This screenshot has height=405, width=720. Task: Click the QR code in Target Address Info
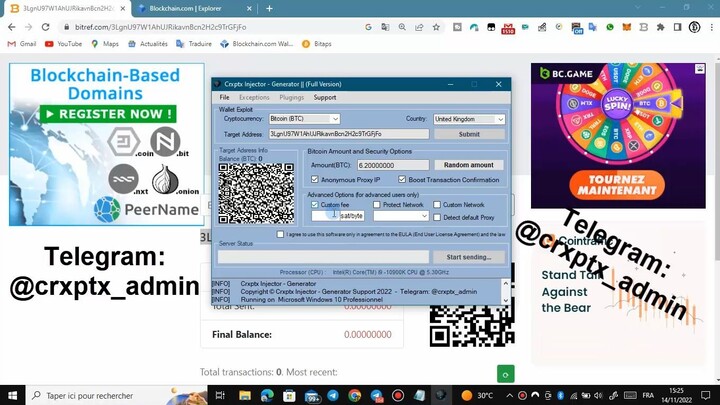click(x=256, y=193)
